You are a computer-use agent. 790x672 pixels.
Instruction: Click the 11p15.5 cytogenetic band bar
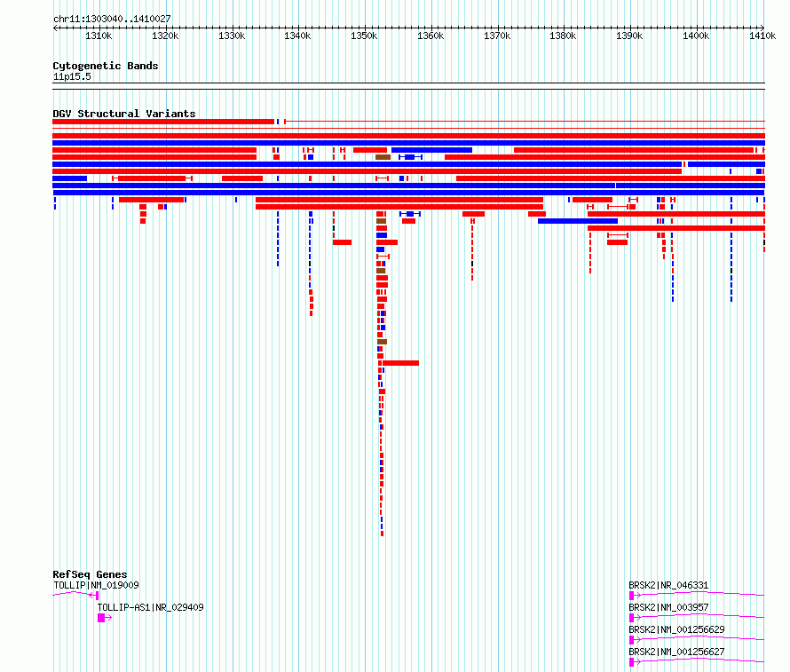tap(408, 86)
